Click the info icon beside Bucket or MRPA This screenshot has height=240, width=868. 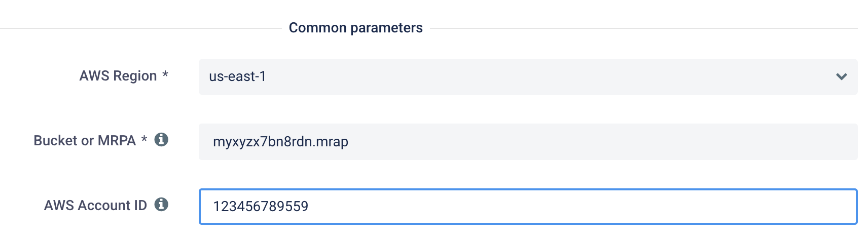tap(161, 140)
